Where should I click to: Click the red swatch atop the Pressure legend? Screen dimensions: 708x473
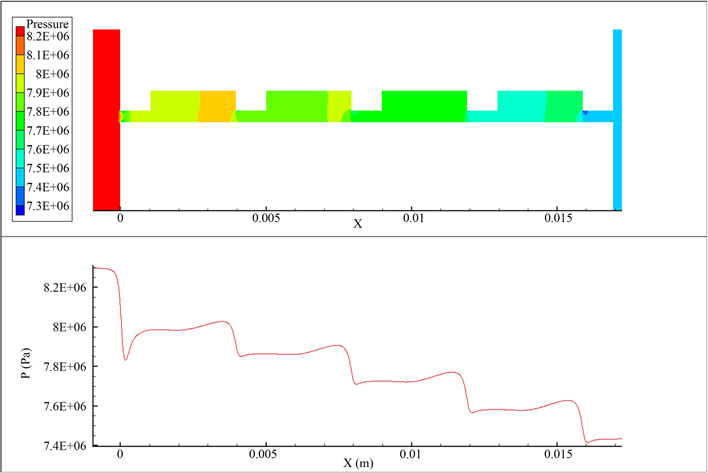[x=20, y=35]
